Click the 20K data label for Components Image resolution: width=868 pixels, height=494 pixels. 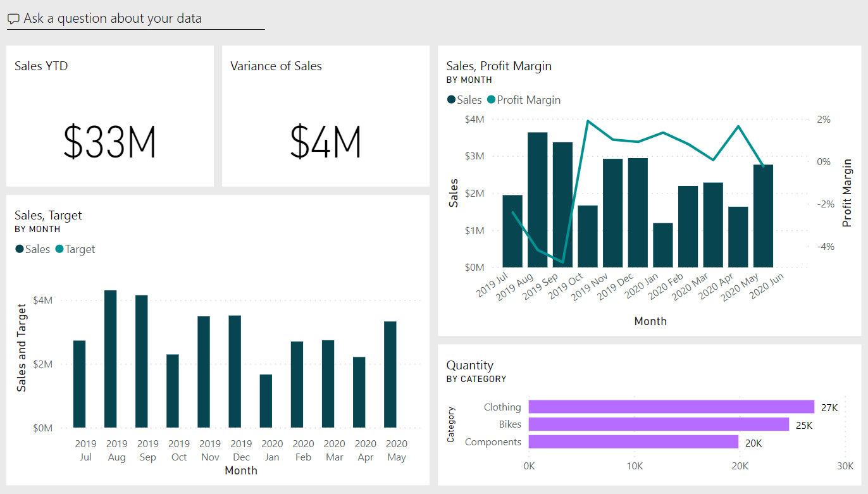[753, 443]
